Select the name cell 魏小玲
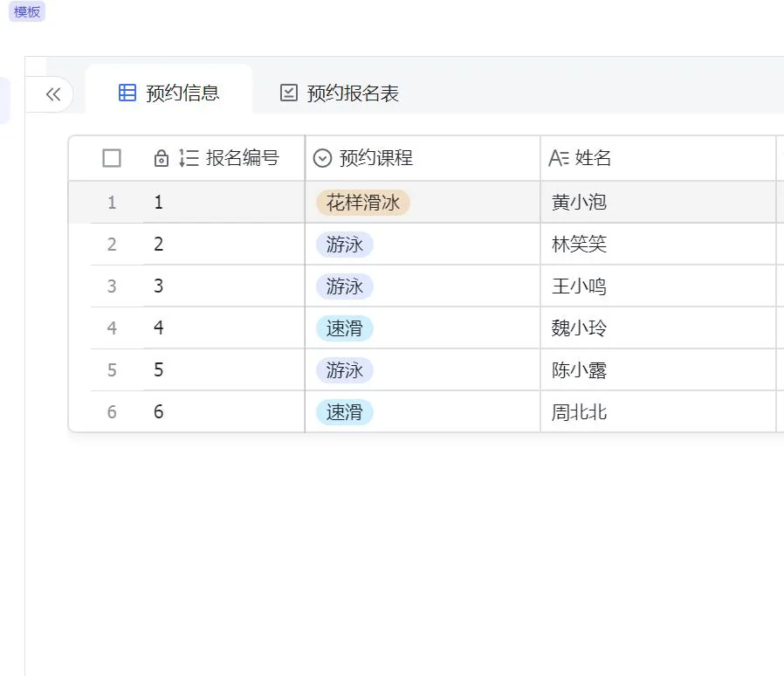This screenshot has width=784, height=676. click(x=658, y=328)
